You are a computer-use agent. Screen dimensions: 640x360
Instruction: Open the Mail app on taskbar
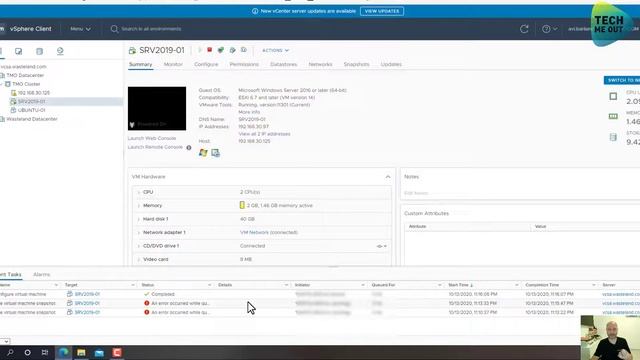point(99,353)
